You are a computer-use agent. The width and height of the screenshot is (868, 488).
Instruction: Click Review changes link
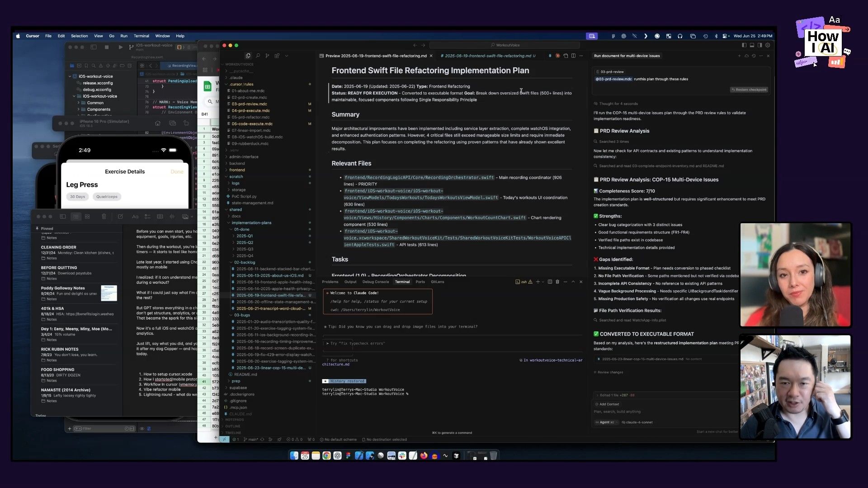tap(608, 372)
